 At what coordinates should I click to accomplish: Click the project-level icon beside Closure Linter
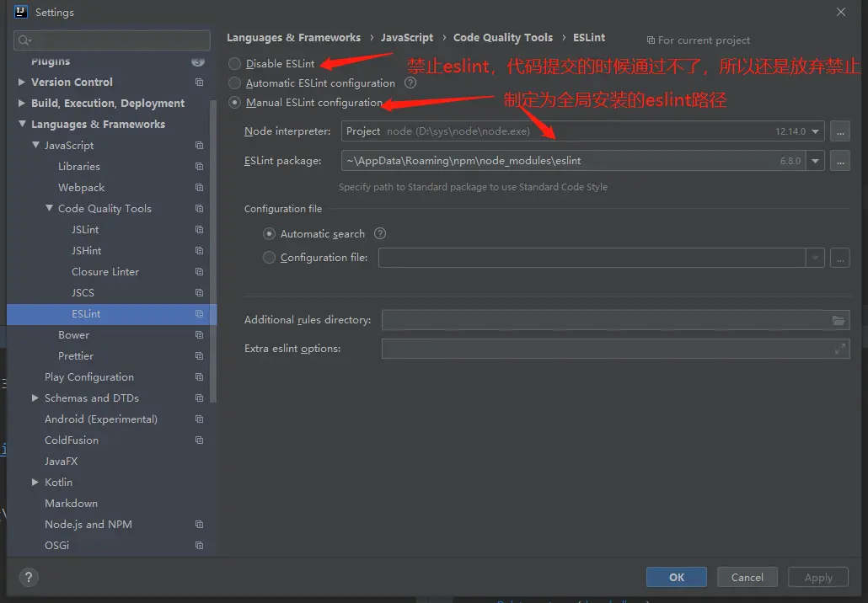tap(199, 271)
